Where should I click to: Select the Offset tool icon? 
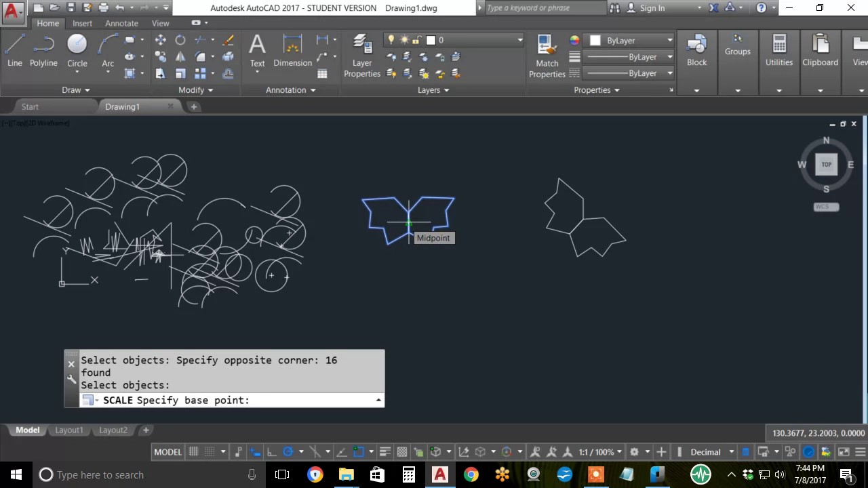coord(229,73)
